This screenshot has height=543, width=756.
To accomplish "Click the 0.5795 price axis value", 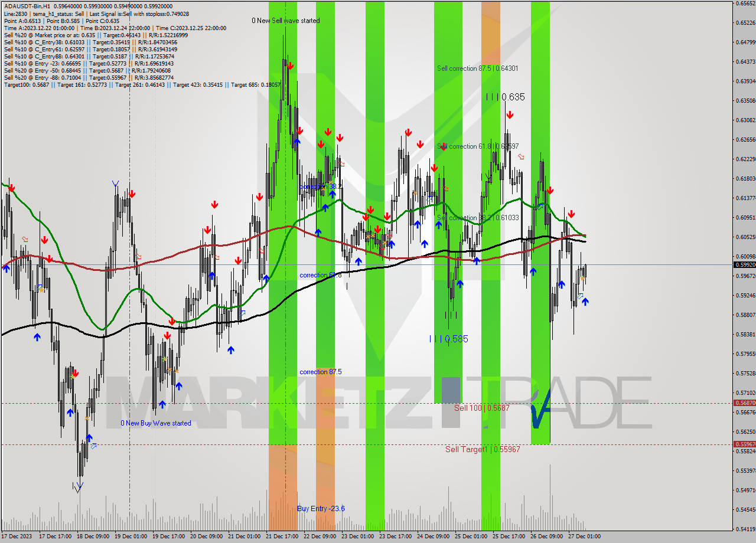I will point(746,354).
